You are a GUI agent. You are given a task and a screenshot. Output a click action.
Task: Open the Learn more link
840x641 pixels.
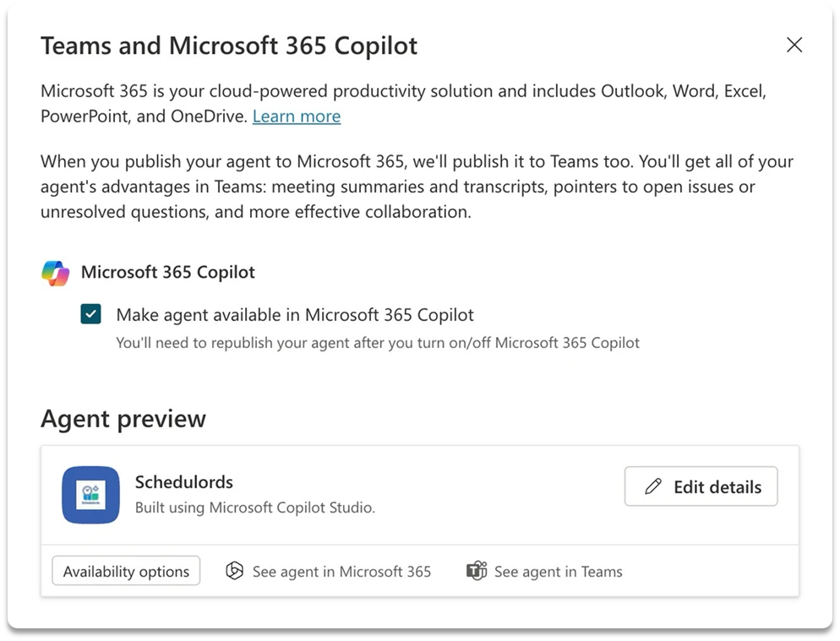[x=296, y=116]
